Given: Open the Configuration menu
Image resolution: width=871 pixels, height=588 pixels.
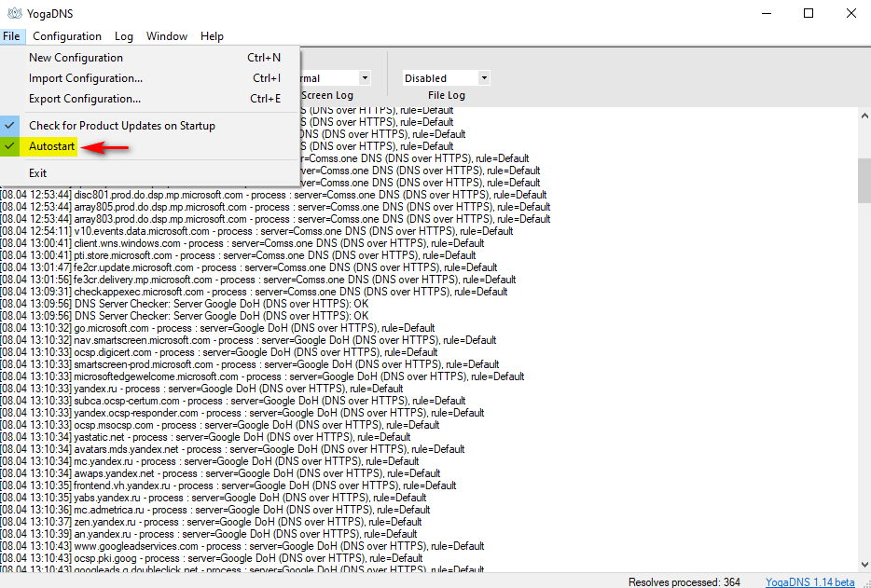Looking at the screenshot, I should (x=67, y=36).
